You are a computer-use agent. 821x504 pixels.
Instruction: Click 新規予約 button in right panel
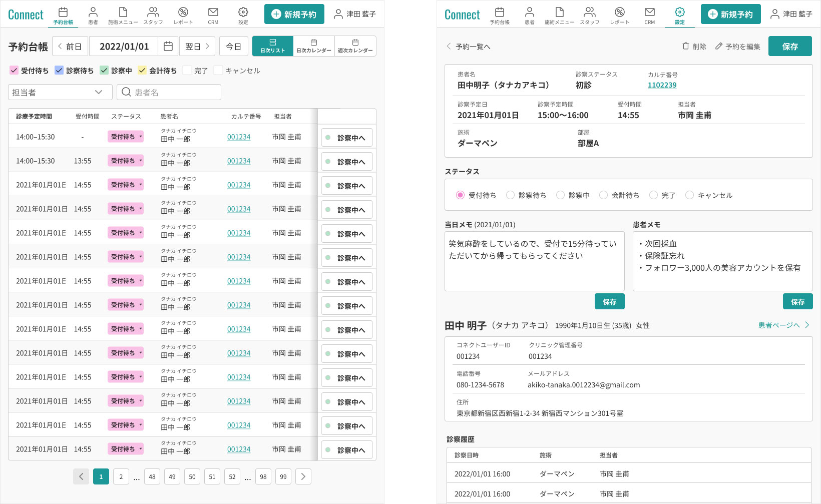coord(731,14)
